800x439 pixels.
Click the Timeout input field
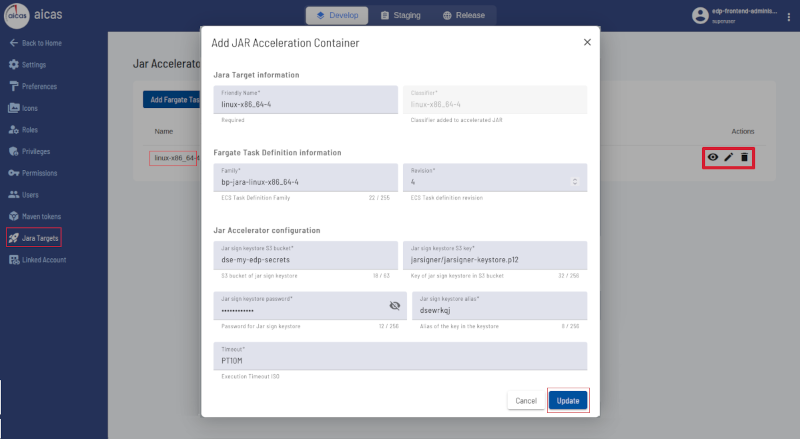[x=400, y=356]
